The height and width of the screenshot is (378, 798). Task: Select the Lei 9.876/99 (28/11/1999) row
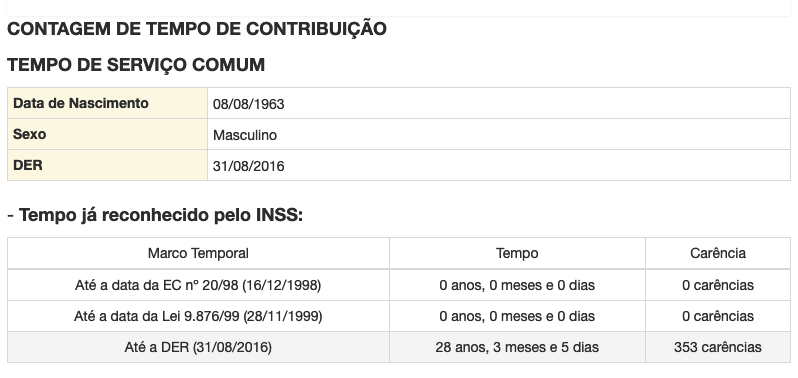tap(399, 316)
